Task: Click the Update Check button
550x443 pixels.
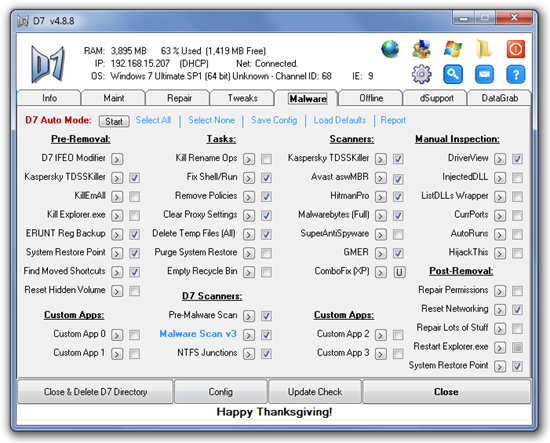Action: tap(315, 392)
